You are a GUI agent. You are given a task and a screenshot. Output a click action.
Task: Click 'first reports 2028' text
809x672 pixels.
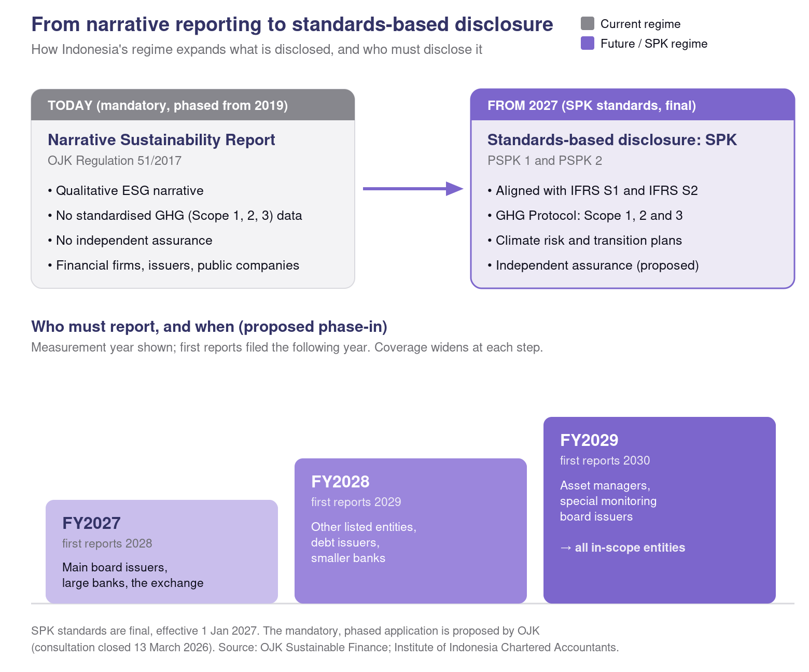tap(107, 543)
